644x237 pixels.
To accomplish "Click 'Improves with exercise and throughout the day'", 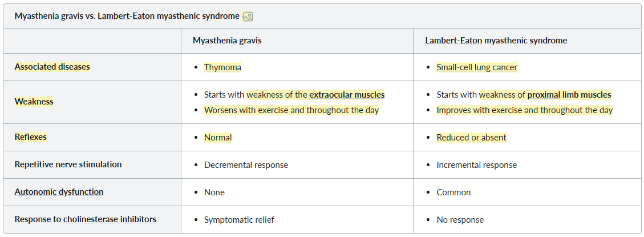I will click(524, 110).
